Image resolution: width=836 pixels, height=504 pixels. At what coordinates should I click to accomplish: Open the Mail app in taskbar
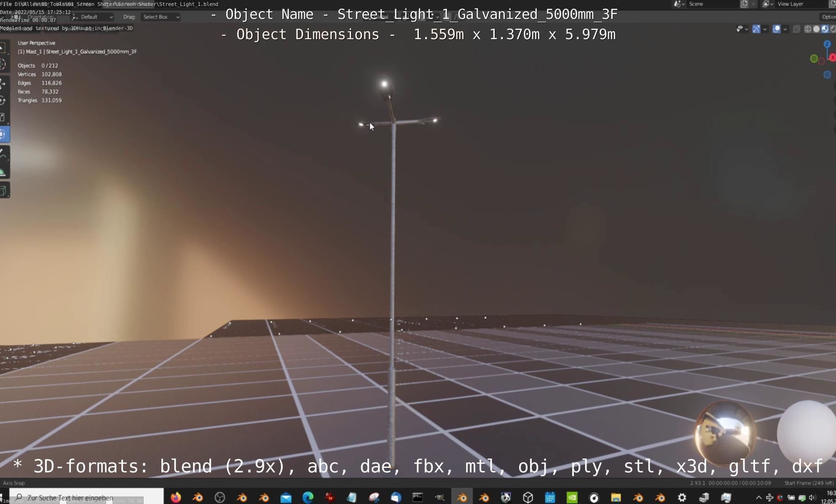click(286, 497)
